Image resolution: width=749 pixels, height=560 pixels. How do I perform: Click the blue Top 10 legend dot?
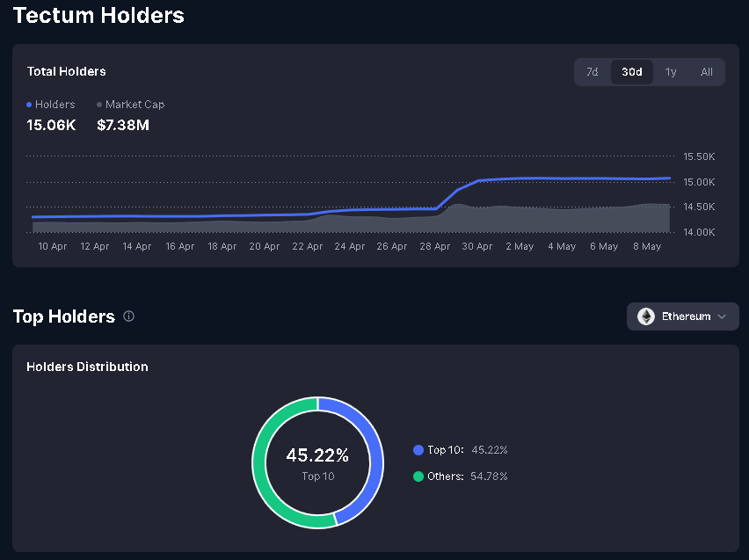point(418,450)
